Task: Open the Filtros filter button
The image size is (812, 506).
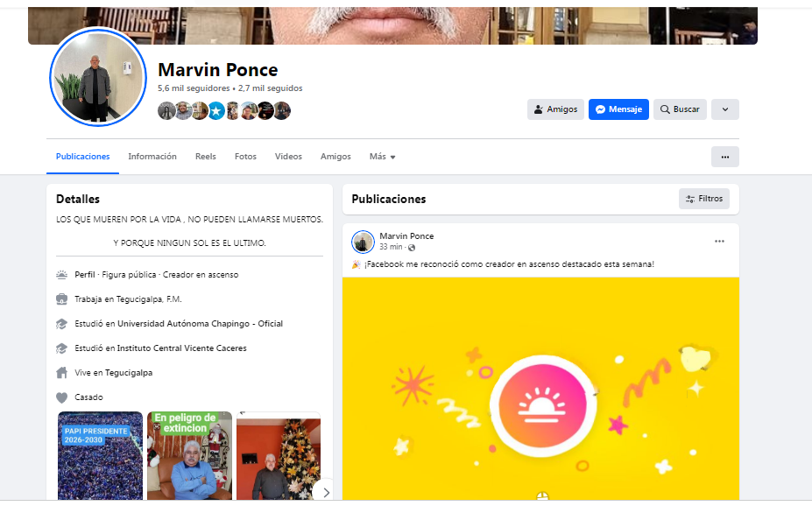Action: coord(704,199)
